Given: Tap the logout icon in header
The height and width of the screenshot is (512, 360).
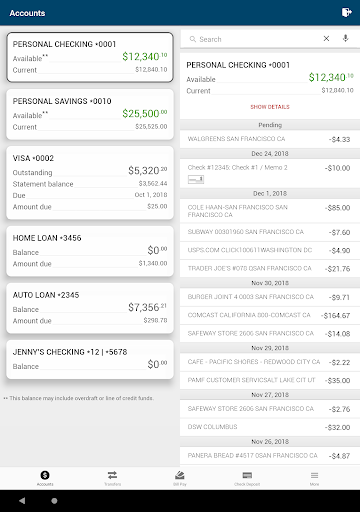Looking at the screenshot, I should [347, 13].
